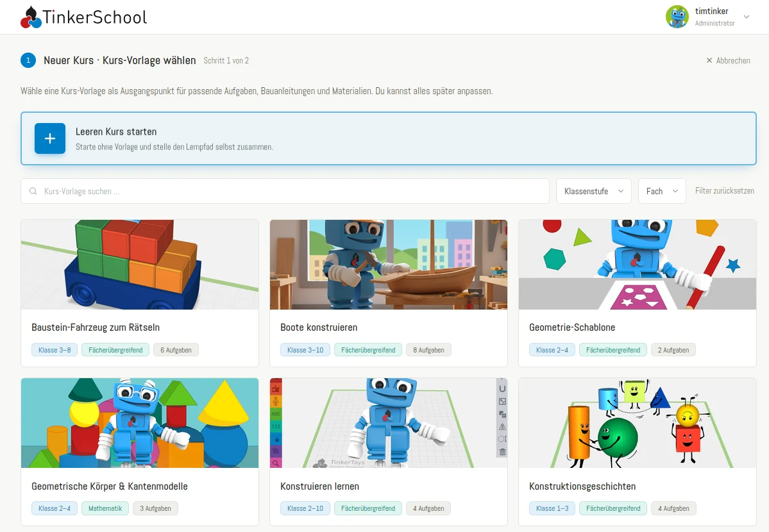Image resolution: width=769 pixels, height=532 pixels.
Task: Open the Fach dropdown filter
Action: (662, 191)
